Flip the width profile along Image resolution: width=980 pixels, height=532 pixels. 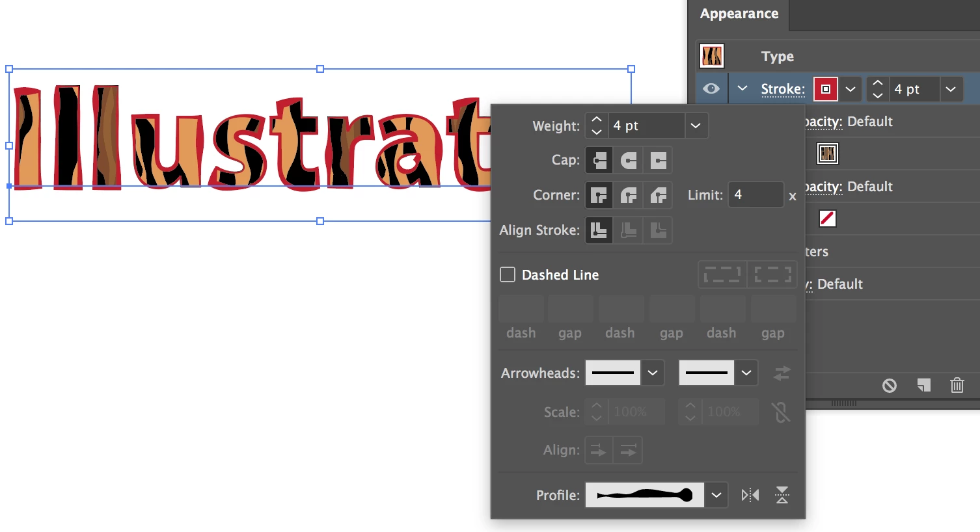tap(750, 495)
